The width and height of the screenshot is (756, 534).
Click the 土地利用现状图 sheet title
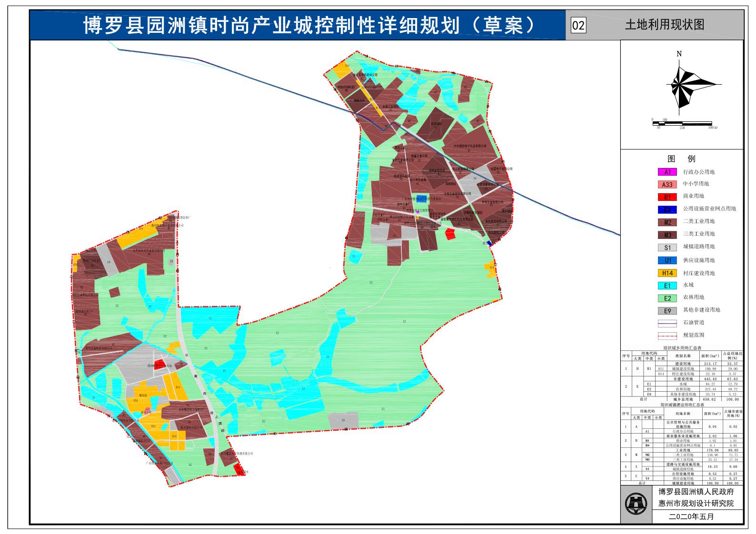(x=665, y=25)
